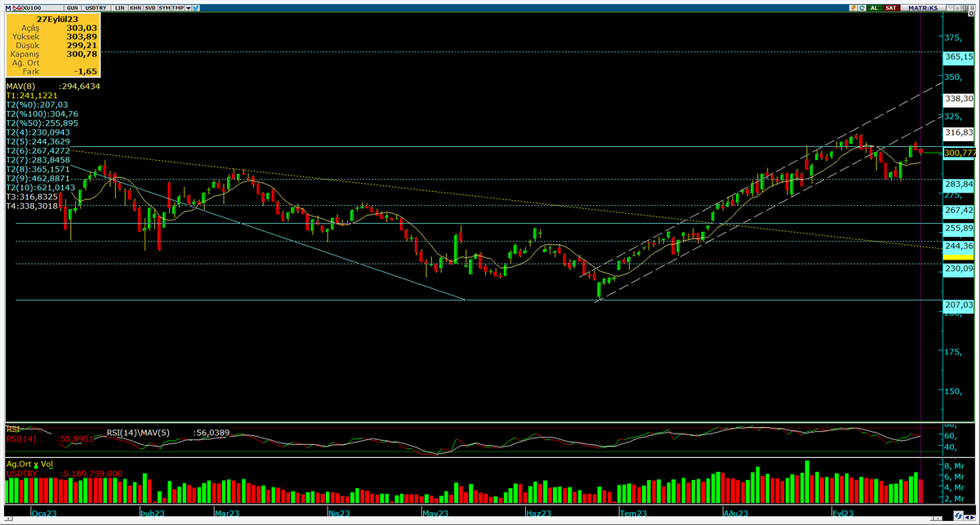
Task: Select the USDTRY currency button
Action: (x=96, y=8)
